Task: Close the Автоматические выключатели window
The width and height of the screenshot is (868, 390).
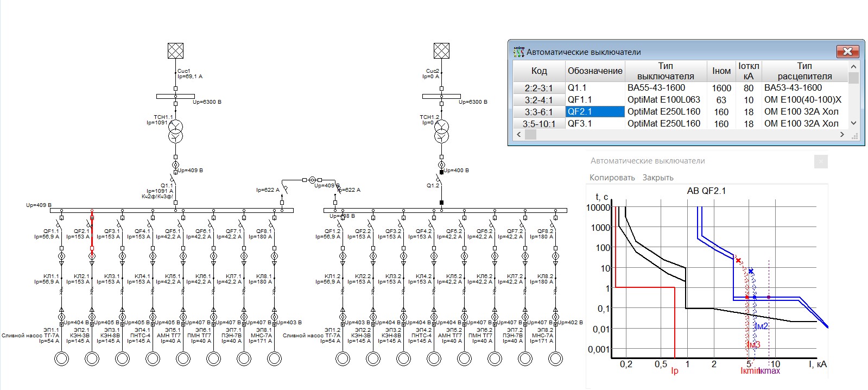Action: pyautogui.click(x=847, y=52)
